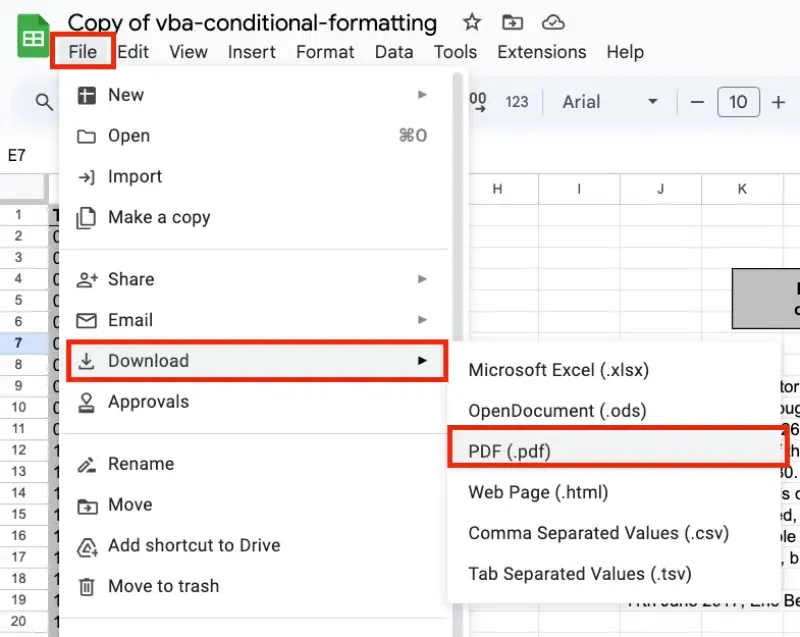
Task: Open the Arial font dropdown
Action: tap(610, 101)
